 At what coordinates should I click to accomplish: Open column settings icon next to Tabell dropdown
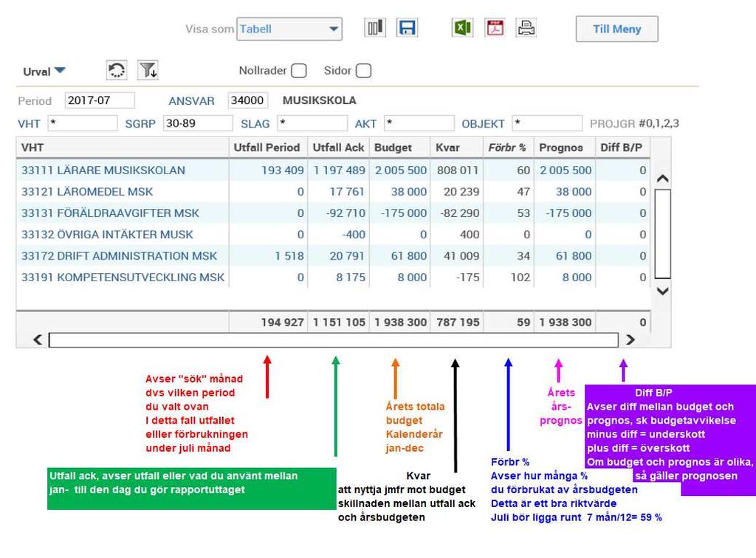click(375, 28)
